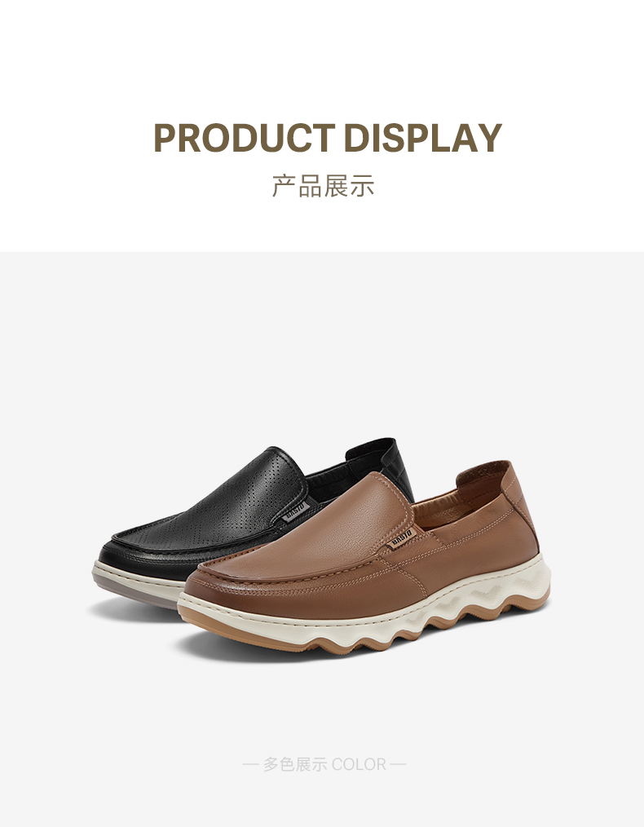Click the dash left of 多色展示
644x827 pixels.
249,764
